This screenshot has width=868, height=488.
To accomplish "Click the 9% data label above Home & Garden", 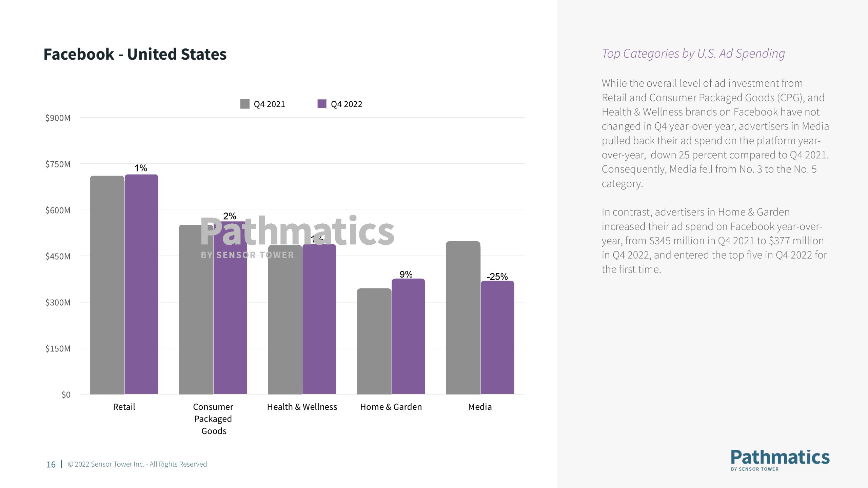I will point(406,274).
